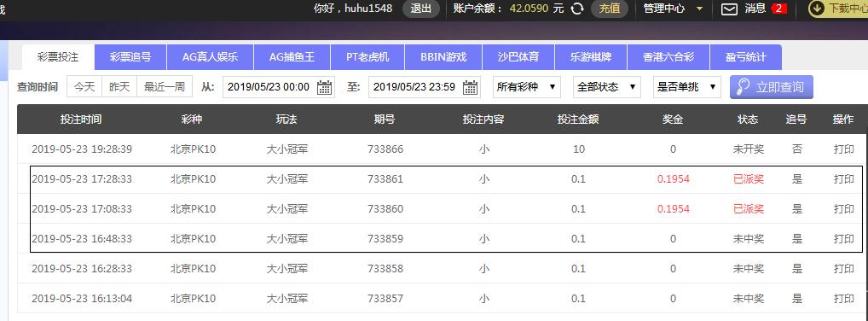
Task: Click period number 733858
Action: 385,269
